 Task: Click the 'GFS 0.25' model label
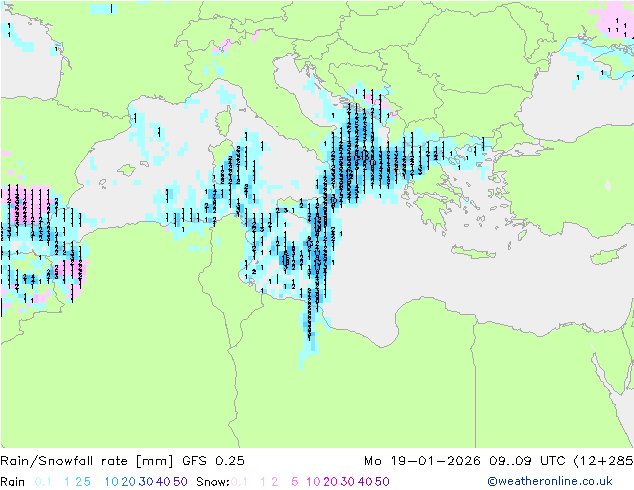213,460
